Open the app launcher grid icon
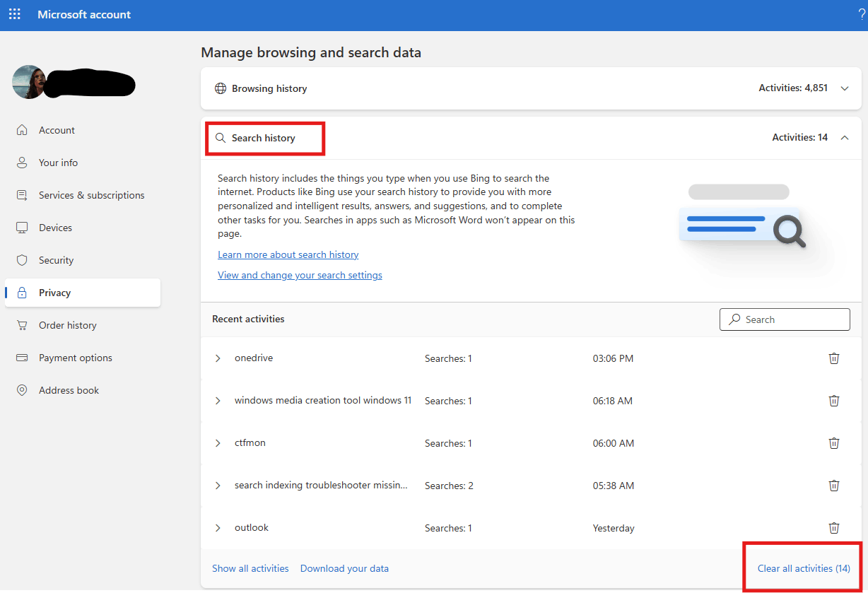Screen dimensions: 868x593 click(x=14, y=14)
